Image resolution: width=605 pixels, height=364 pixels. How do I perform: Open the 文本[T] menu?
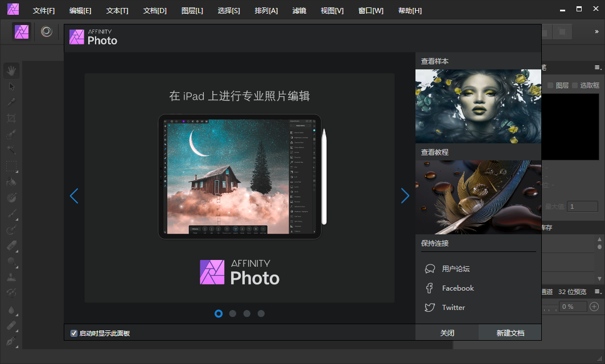117,11
